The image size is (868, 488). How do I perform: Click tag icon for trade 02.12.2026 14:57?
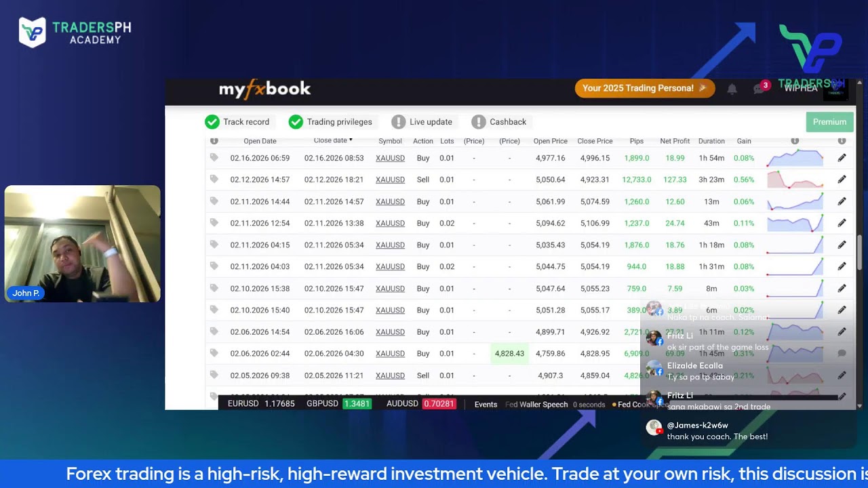[214, 179]
